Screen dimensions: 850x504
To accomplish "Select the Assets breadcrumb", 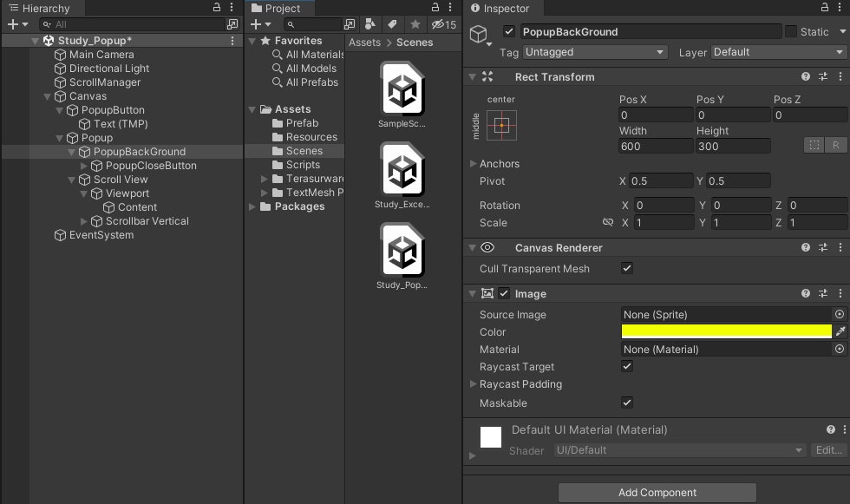I will [365, 43].
